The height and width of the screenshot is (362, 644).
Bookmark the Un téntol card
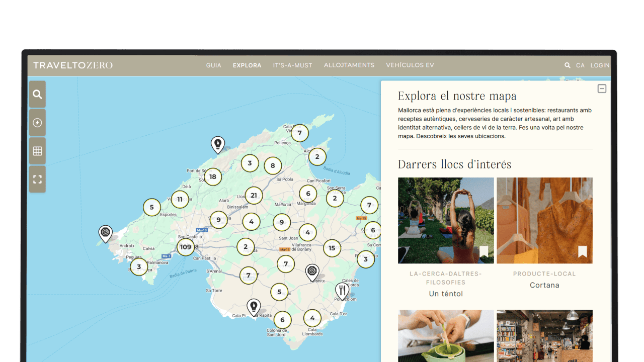coord(484,251)
